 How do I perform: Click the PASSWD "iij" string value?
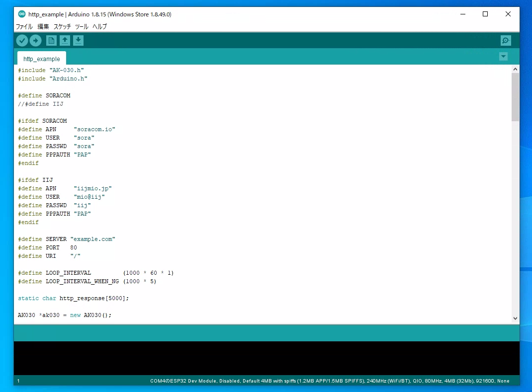pyautogui.click(x=82, y=206)
